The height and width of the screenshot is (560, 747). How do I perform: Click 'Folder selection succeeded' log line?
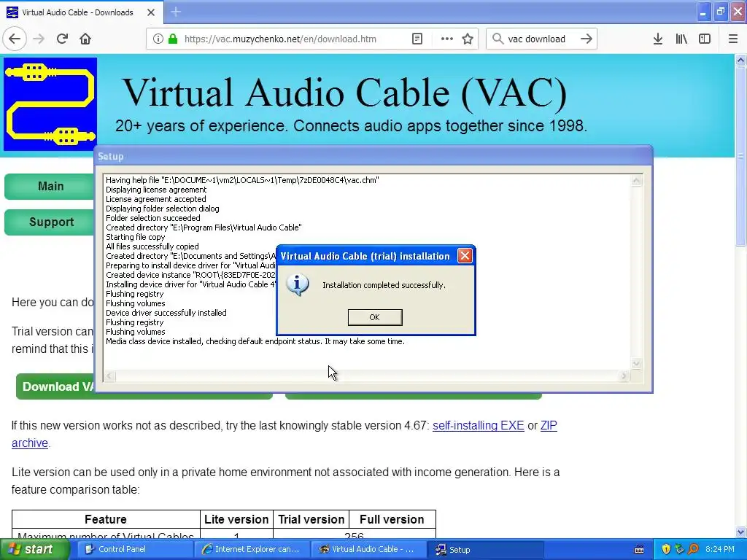click(x=153, y=218)
